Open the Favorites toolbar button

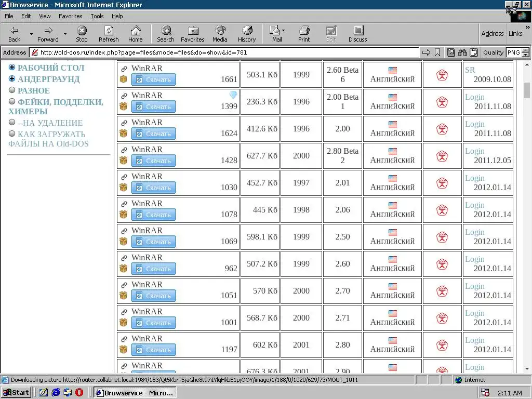tap(193, 34)
